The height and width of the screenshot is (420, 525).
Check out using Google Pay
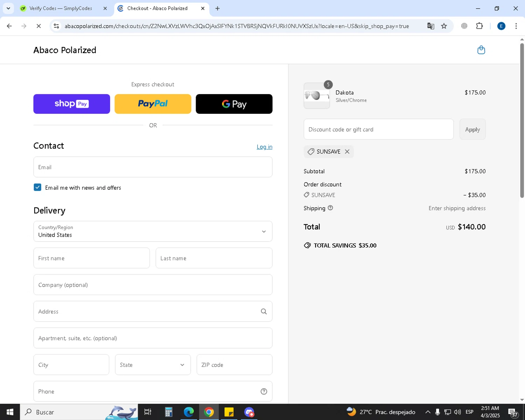click(x=234, y=104)
